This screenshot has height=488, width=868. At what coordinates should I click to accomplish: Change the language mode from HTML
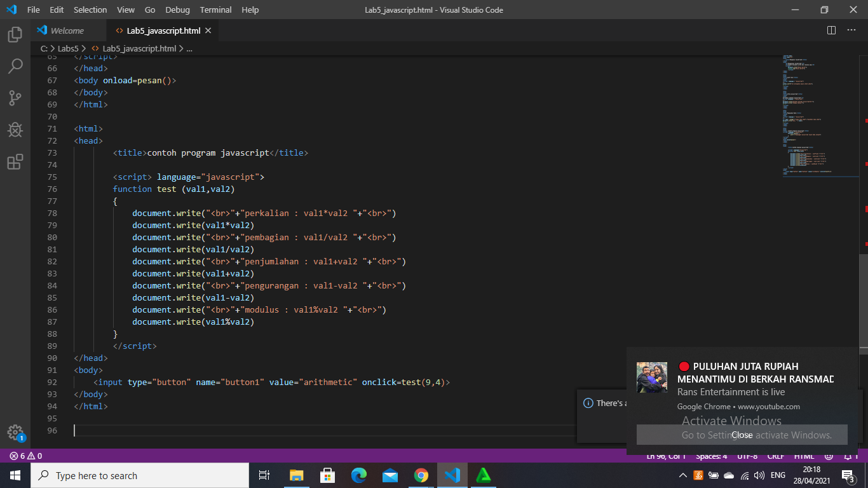[803, 456]
